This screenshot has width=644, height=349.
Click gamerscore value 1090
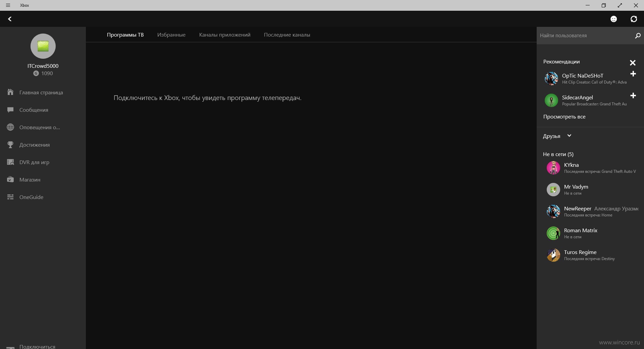(x=47, y=73)
